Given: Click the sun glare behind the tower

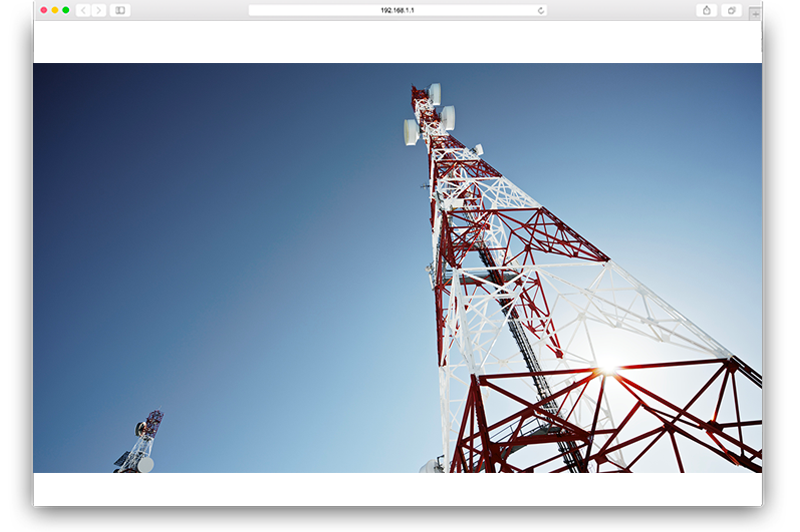Looking at the screenshot, I should 607,370.
